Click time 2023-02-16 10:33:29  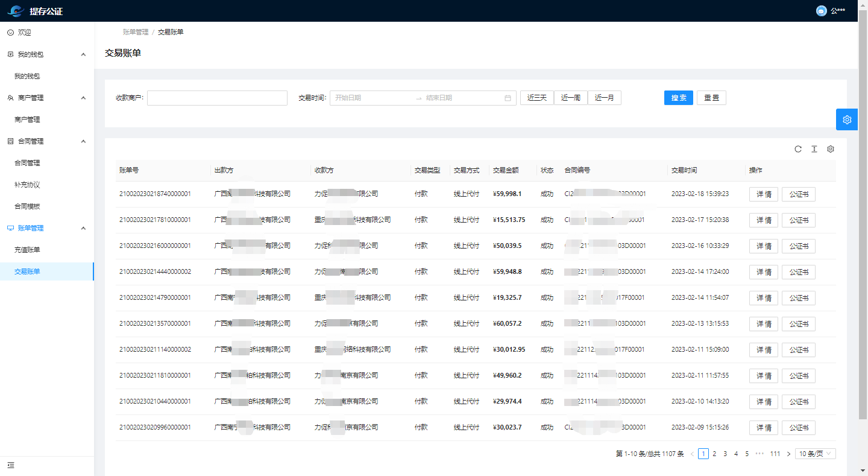tap(700, 246)
